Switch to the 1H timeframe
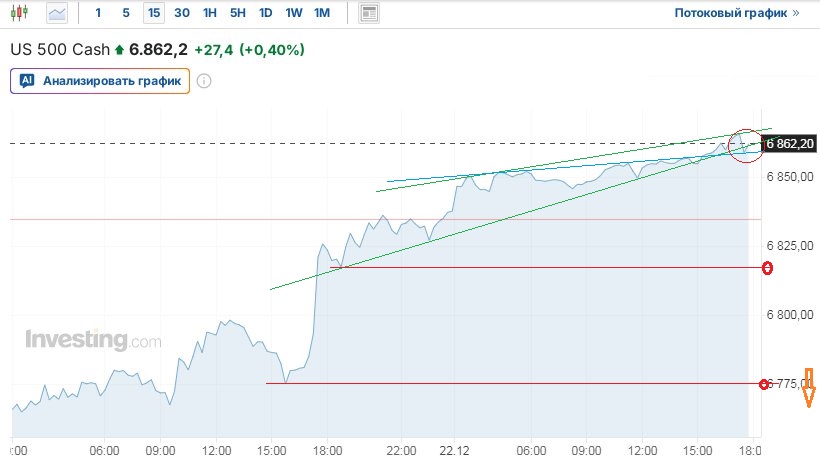Screen dimensions: 820x462 [209, 13]
